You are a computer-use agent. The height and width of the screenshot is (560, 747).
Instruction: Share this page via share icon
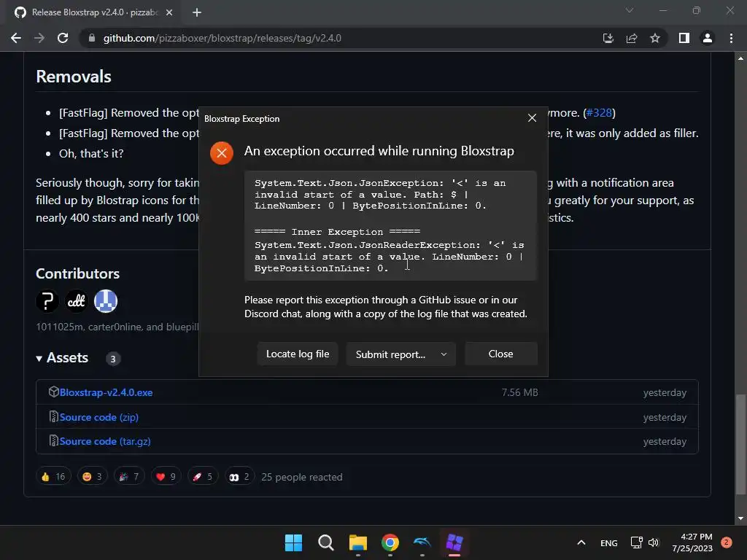[x=632, y=38]
